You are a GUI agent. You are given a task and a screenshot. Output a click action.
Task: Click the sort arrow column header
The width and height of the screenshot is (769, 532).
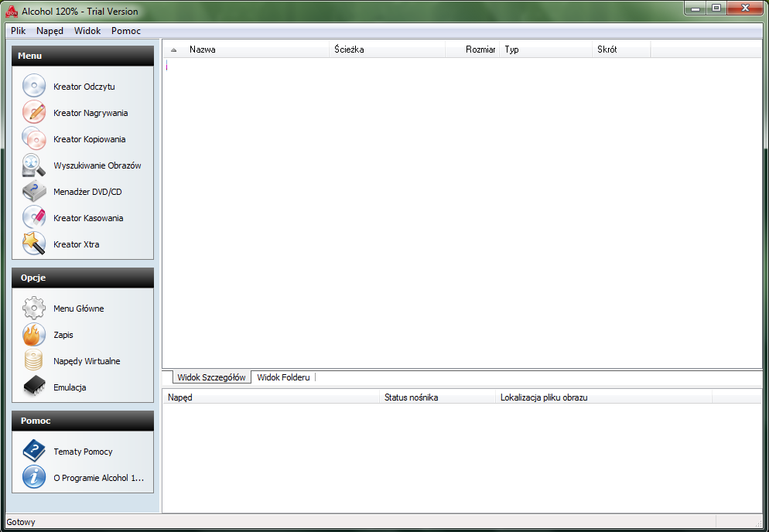[x=173, y=49]
